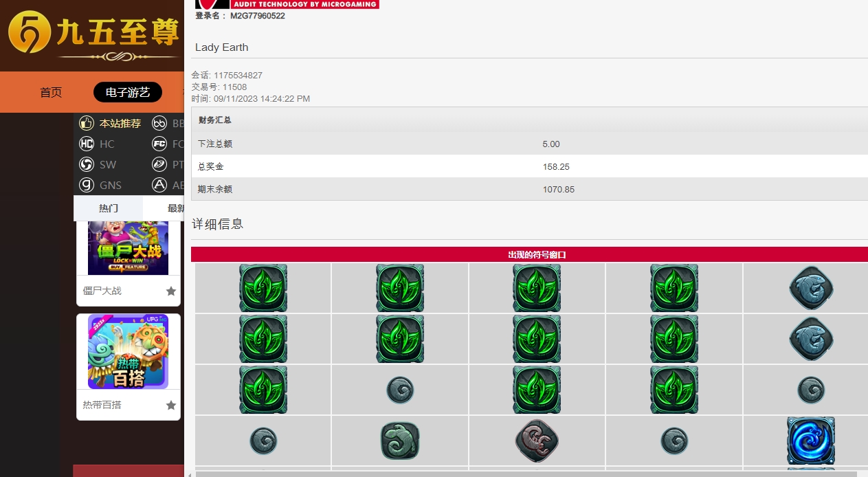This screenshot has width=868, height=477.
Task: Click the login name M2G77960522
Action: pos(258,15)
